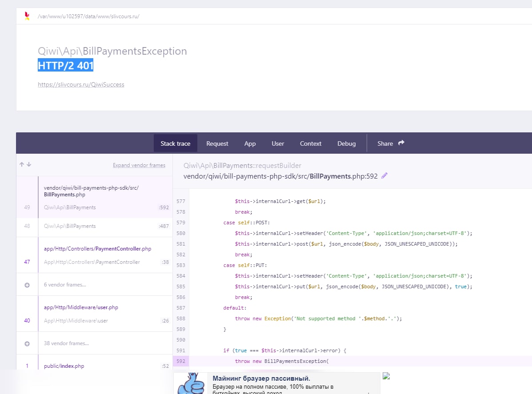This screenshot has height=394, width=532.
Task: Click the Qiwi\Api\BillPayments::requestBuilder heading
Action: 242,166
